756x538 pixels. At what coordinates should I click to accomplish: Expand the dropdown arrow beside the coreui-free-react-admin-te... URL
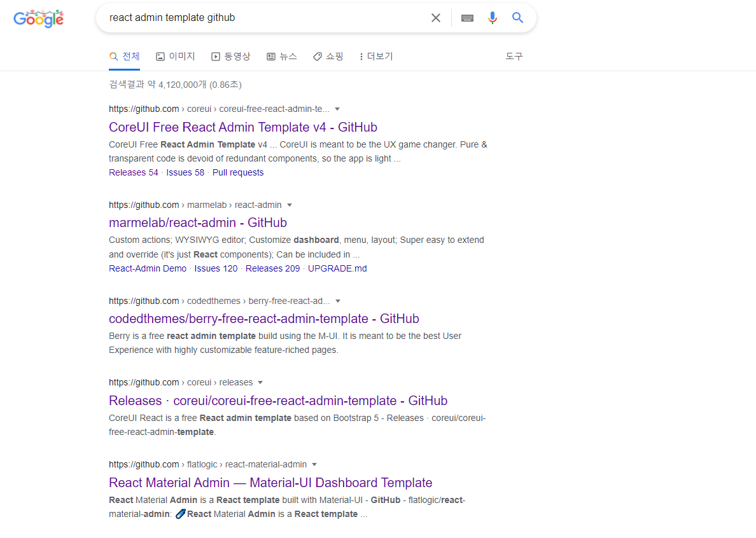point(337,109)
